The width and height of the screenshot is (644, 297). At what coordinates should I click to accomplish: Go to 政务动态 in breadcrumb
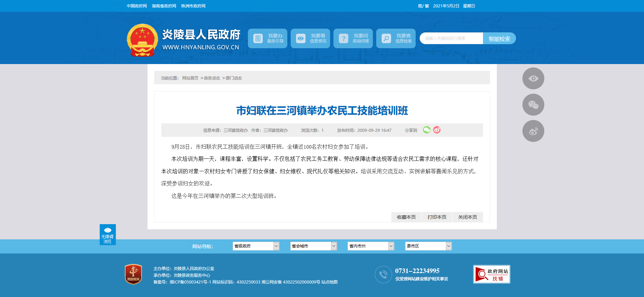(212, 78)
